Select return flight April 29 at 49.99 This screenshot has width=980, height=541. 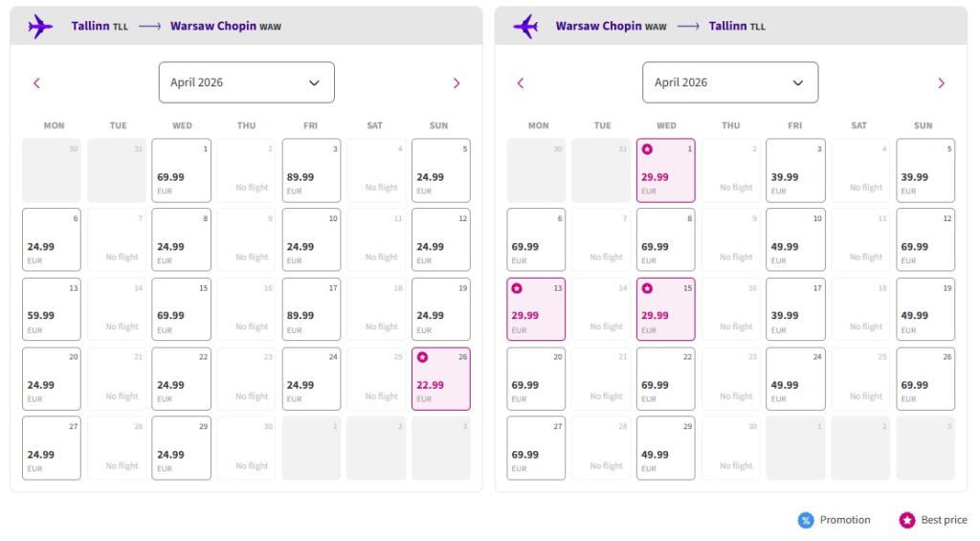(x=666, y=448)
